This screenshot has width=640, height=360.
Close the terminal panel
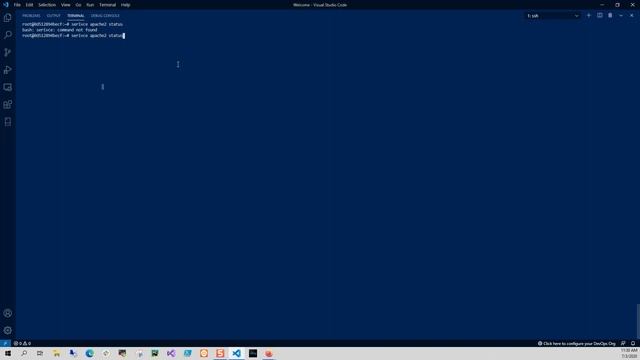631,16
